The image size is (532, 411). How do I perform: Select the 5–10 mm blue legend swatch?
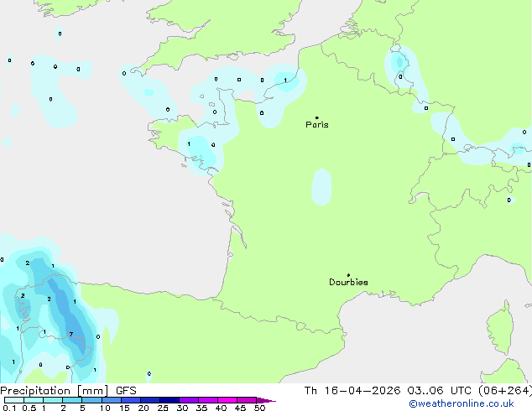coord(92,400)
